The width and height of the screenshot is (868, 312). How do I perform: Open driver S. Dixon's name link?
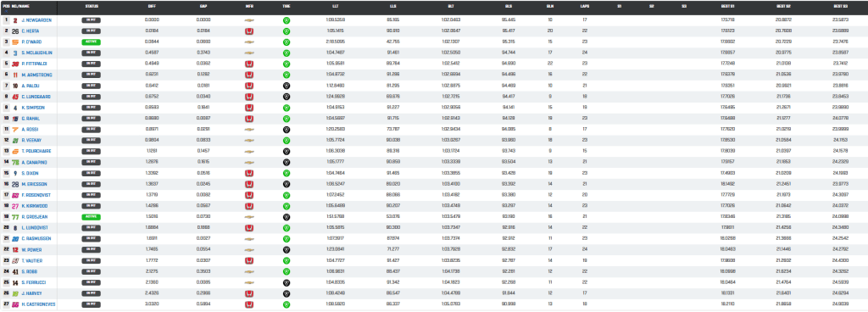pos(30,173)
